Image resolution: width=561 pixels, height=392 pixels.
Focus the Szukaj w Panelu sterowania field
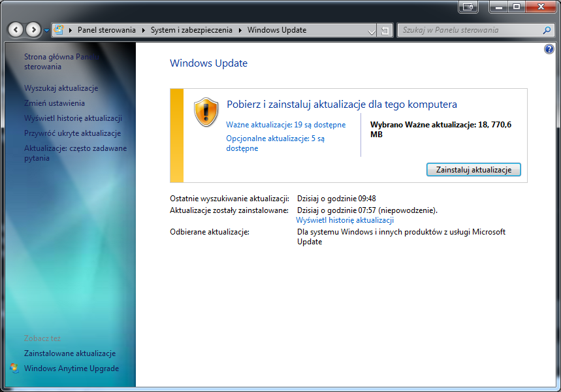tap(469, 30)
